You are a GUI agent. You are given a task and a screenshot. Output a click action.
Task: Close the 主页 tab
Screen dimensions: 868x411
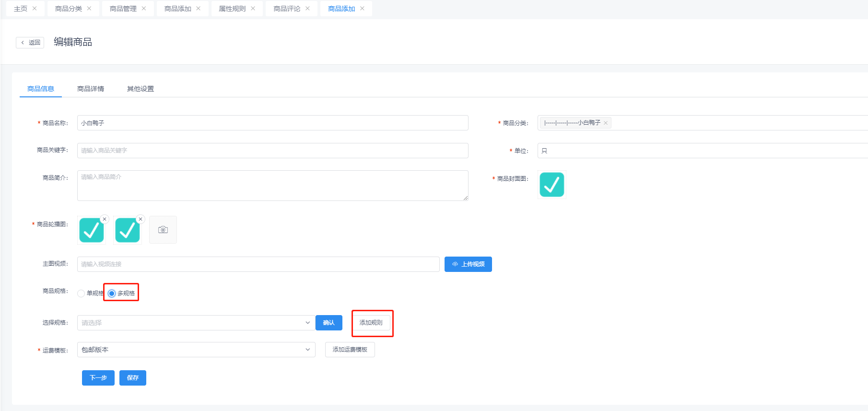[x=35, y=9]
